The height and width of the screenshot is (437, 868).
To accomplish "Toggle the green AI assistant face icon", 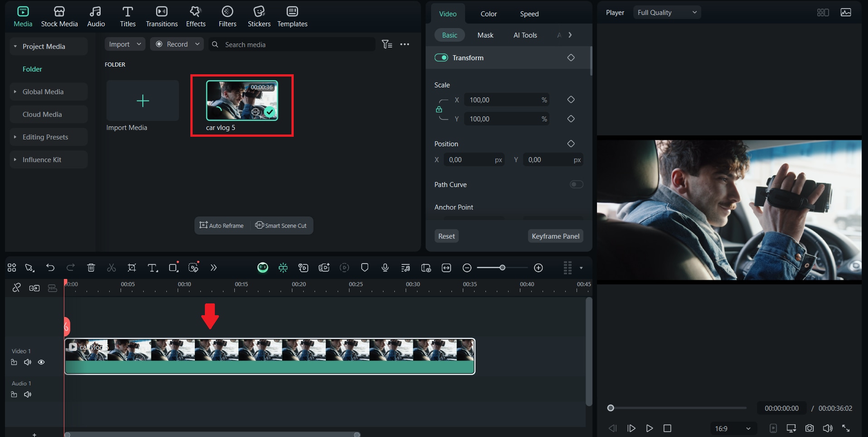I will 262,268.
